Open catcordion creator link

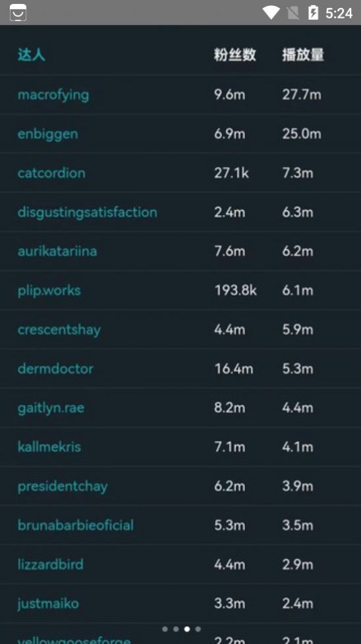coord(51,173)
